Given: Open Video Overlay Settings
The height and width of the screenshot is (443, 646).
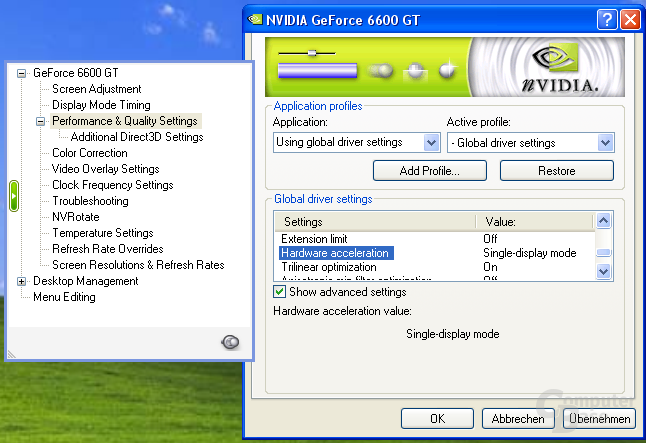Looking at the screenshot, I should tap(105, 169).
